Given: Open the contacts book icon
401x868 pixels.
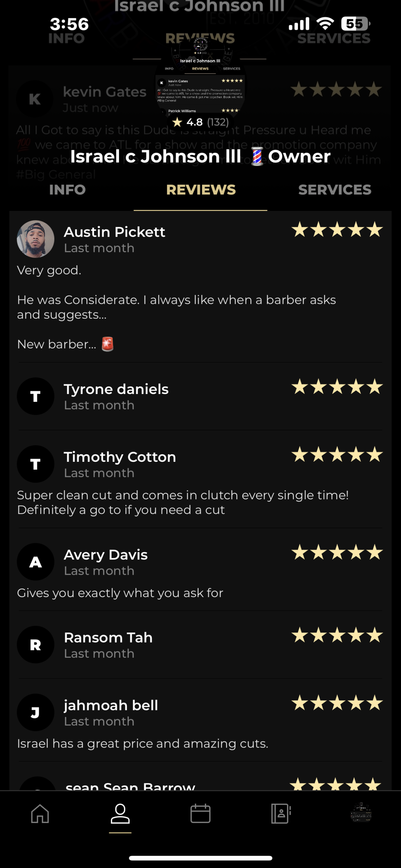Looking at the screenshot, I should [x=281, y=814].
